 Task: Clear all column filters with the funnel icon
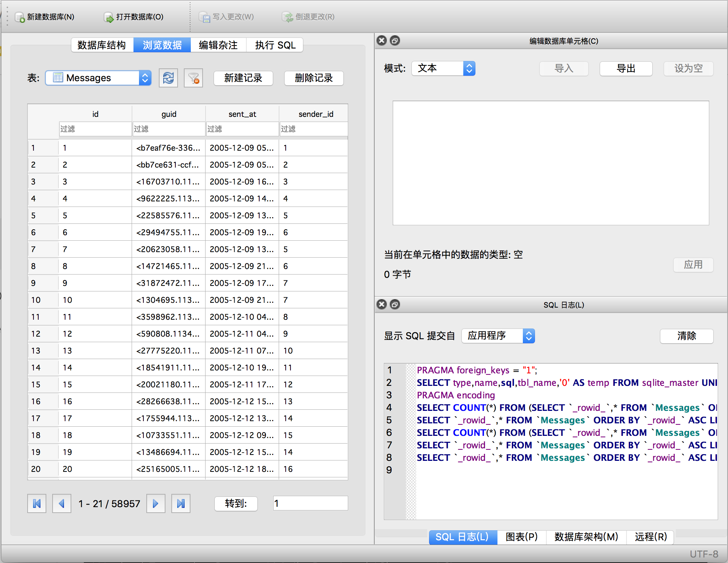(193, 78)
